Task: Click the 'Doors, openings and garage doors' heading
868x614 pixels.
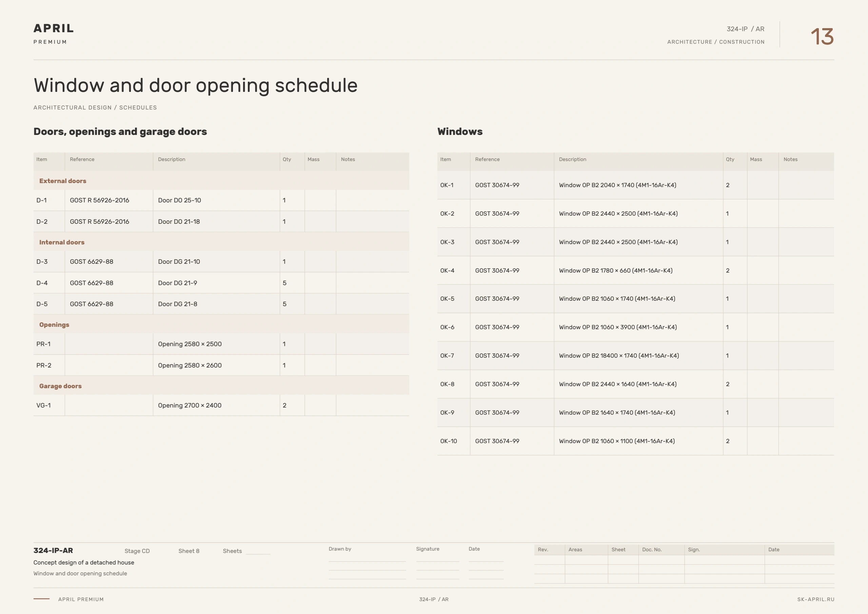Action: coord(120,132)
